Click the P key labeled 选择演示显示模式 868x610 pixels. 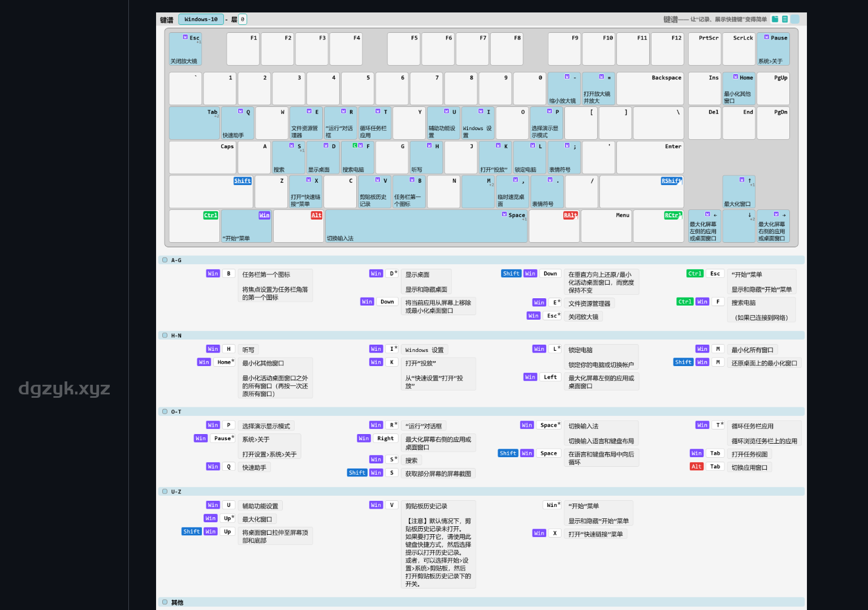tap(546, 123)
